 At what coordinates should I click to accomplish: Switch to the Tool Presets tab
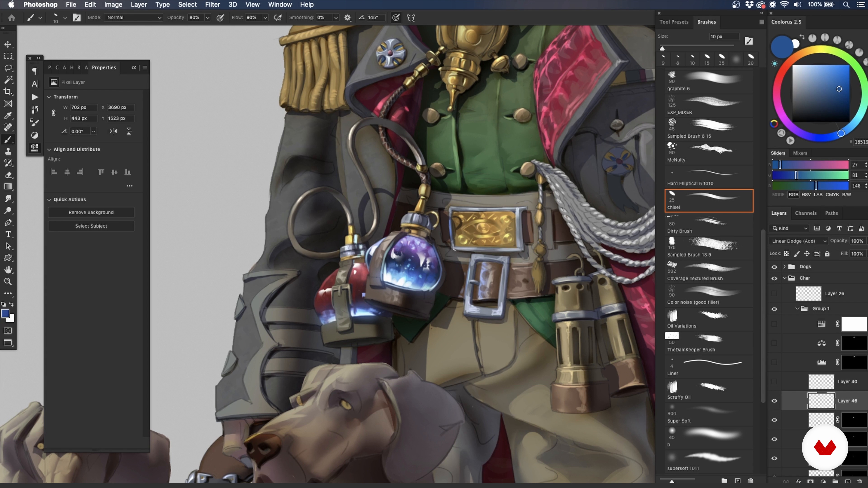tap(674, 22)
